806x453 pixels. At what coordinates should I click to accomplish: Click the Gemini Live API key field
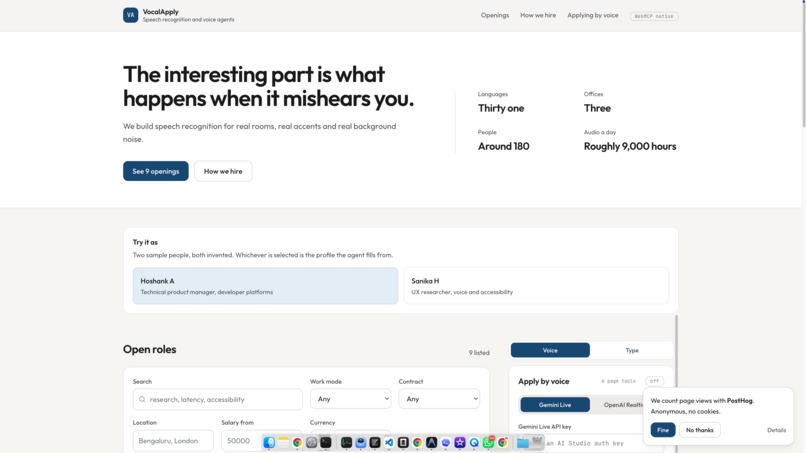[x=591, y=443]
